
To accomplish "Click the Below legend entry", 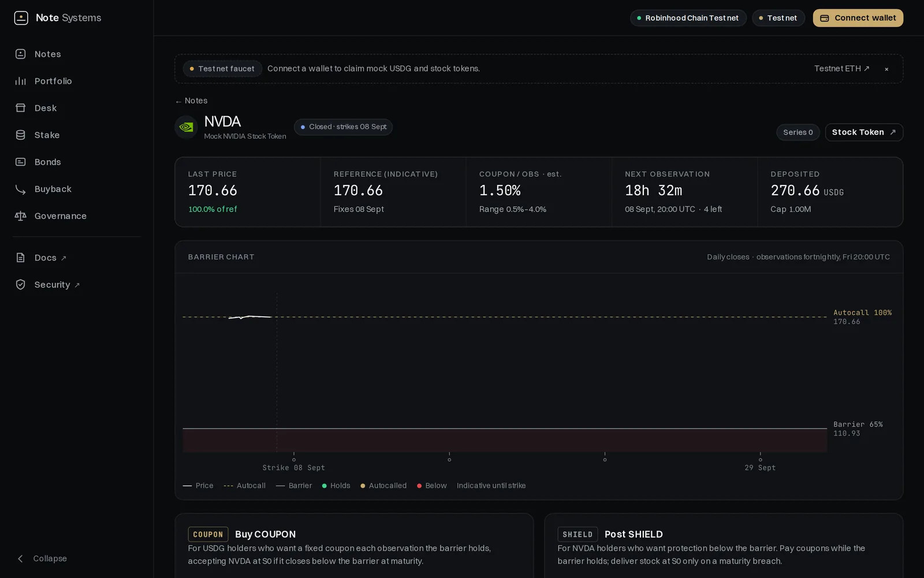I will point(432,486).
